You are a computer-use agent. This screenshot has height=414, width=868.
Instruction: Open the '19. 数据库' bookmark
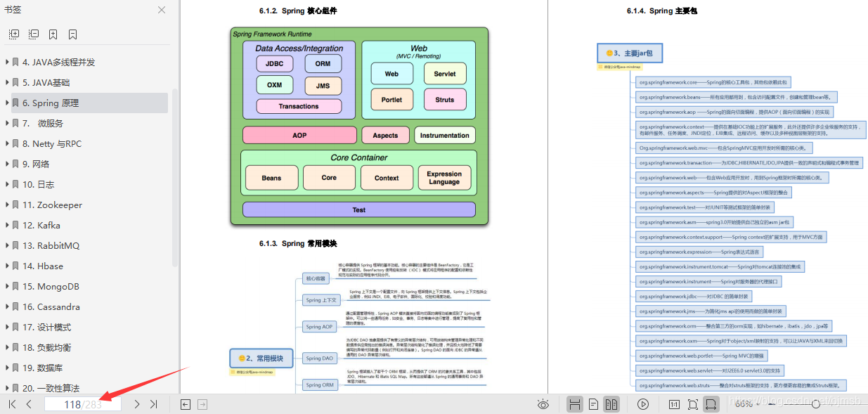[43, 368]
